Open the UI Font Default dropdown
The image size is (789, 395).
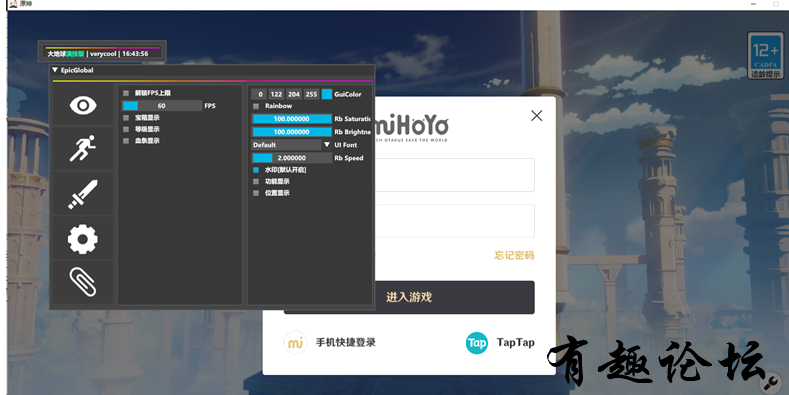click(291, 145)
